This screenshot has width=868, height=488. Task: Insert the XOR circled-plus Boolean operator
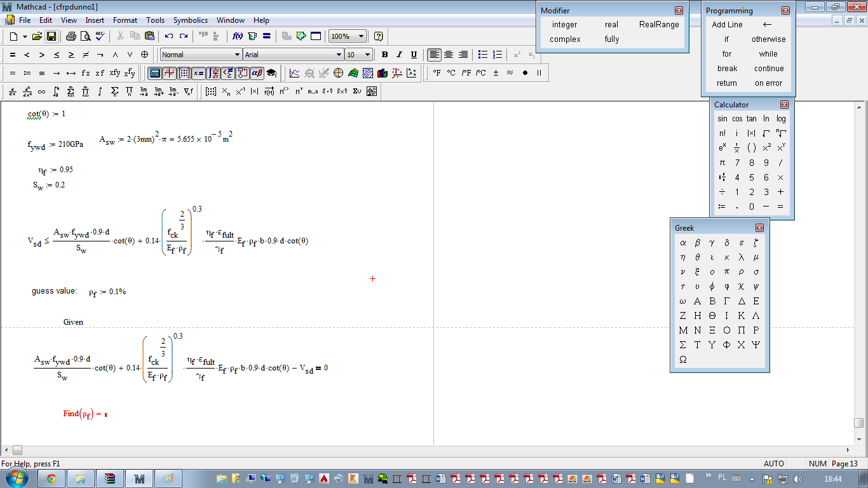tap(144, 55)
